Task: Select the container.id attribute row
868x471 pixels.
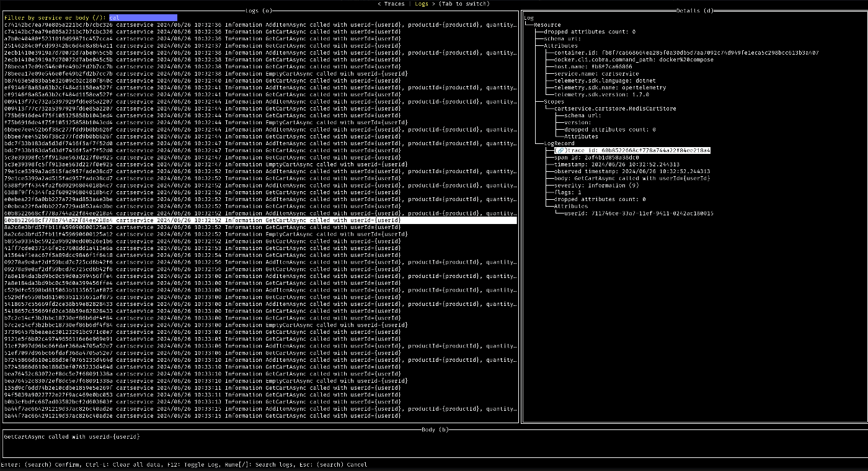Action: [x=686, y=53]
